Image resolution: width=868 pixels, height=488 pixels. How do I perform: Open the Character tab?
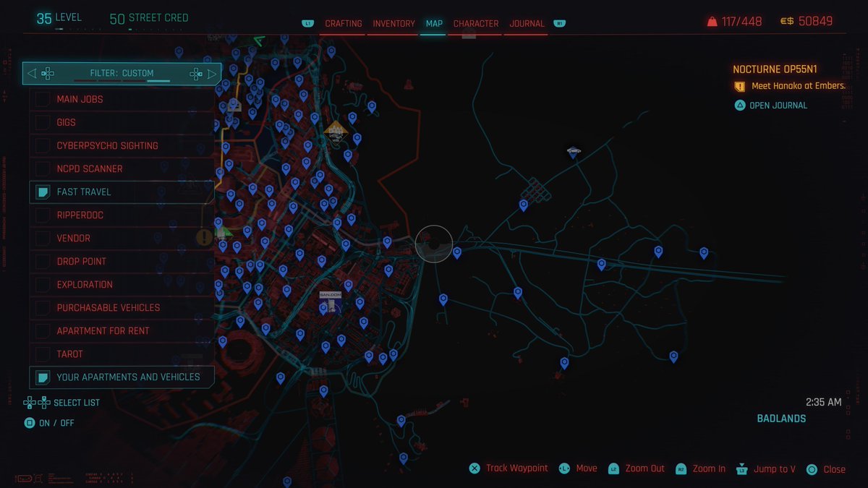point(476,23)
